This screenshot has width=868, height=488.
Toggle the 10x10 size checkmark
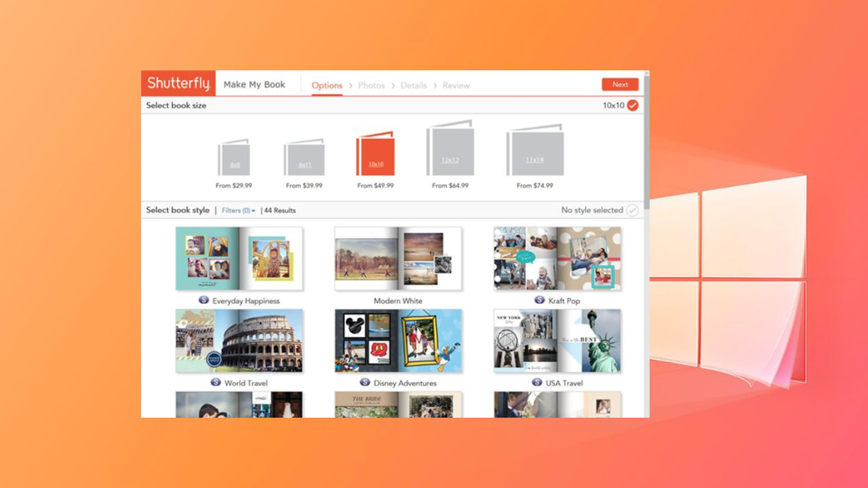(x=633, y=105)
